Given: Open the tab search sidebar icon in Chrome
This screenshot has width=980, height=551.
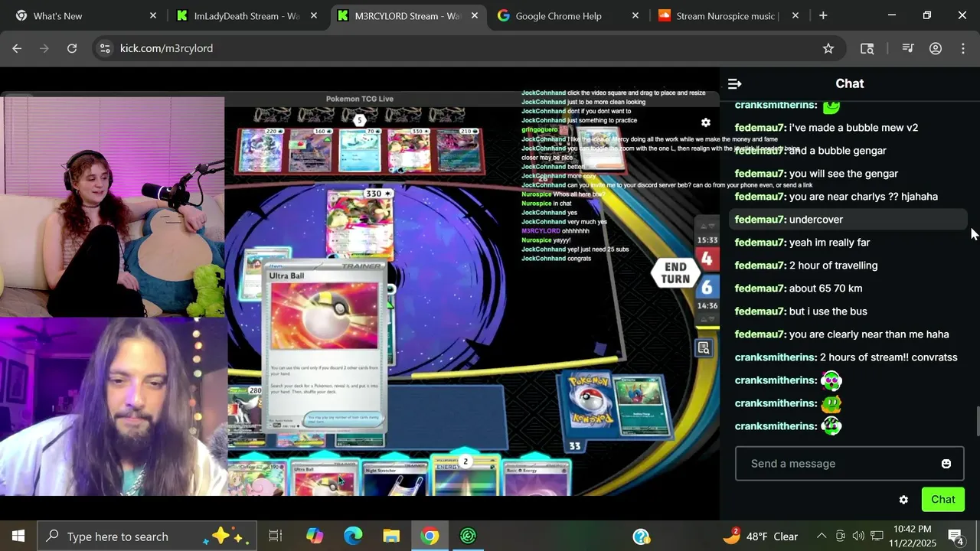Looking at the screenshot, I should (867, 48).
